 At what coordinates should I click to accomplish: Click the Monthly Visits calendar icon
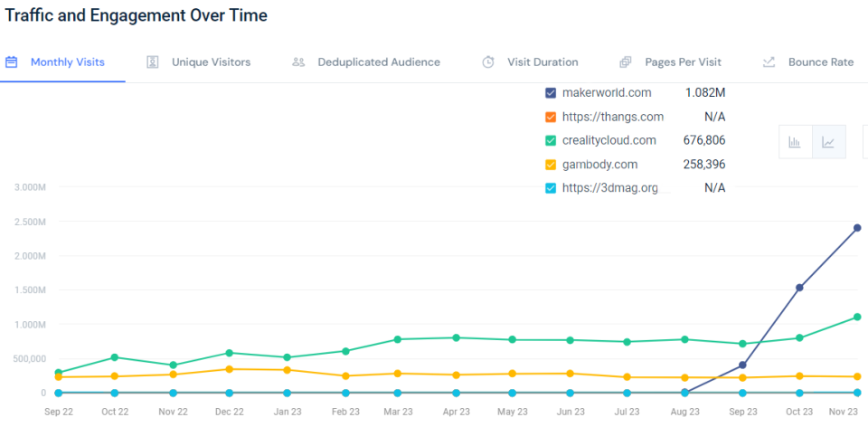coord(12,62)
